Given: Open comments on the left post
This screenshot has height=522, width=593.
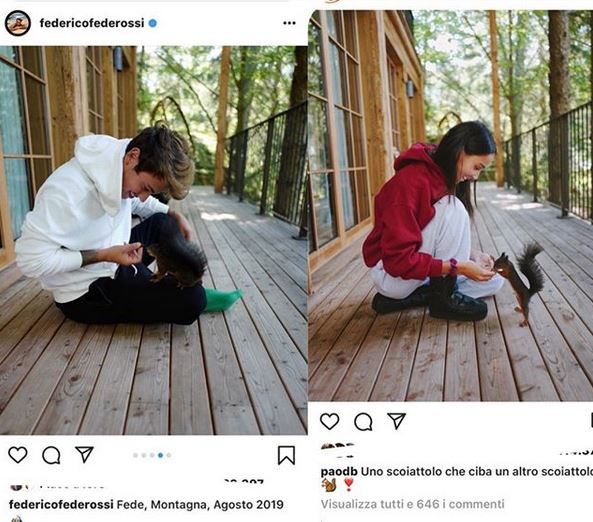Looking at the screenshot, I should coord(51,455).
